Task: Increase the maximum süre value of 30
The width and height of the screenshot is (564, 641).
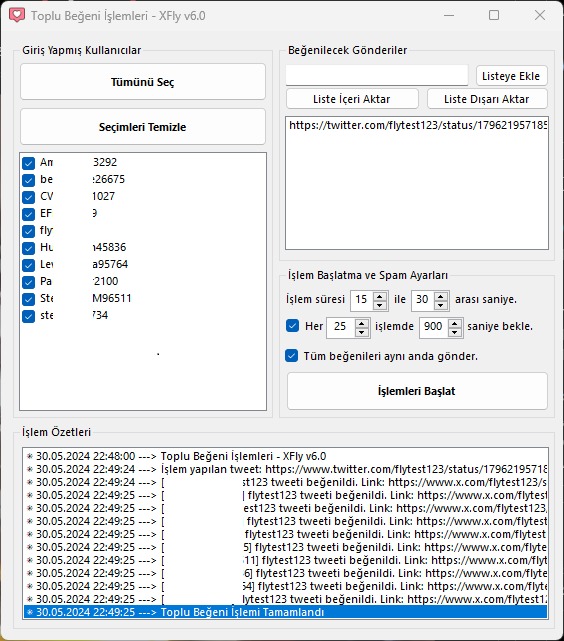Action: (441, 296)
